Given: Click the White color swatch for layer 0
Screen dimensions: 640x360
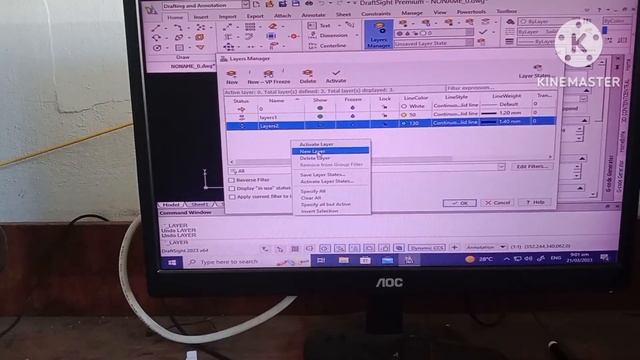Looking at the screenshot, I should (404, 106).
